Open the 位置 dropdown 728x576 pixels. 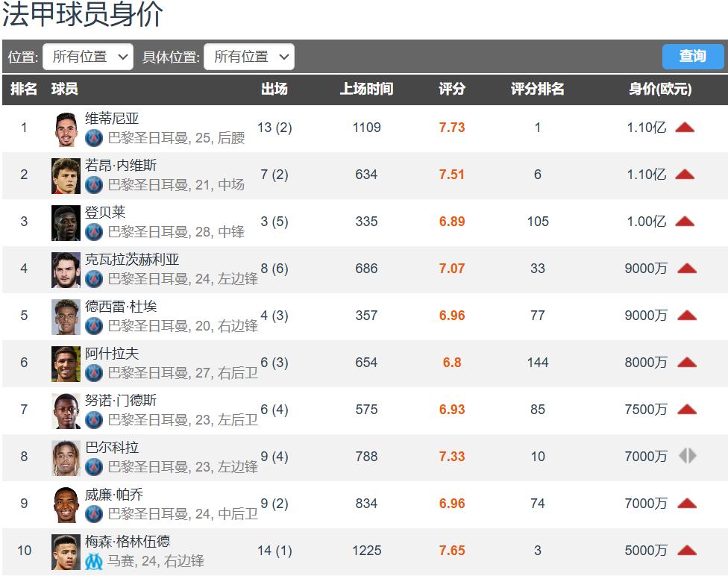point(88,57)
